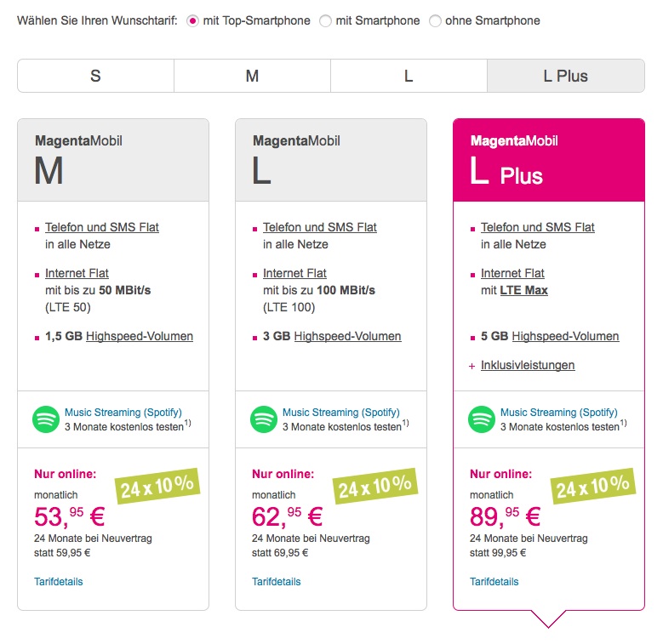The height and width of the screenshot is (644, 663).
Task: Open Tarifdetails for MagentaMobil M
Action: pyautogui.click(x=59, y=581)
